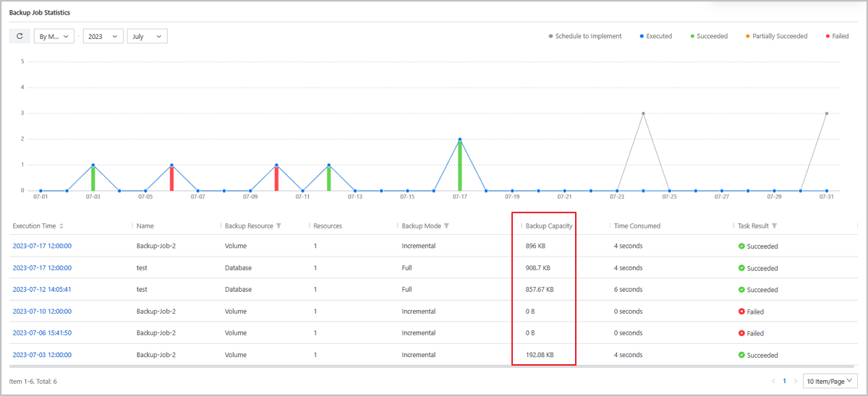The image size is (868, 396).
Task: Open the 2023 year dropdown
Action: pos(103,36)
